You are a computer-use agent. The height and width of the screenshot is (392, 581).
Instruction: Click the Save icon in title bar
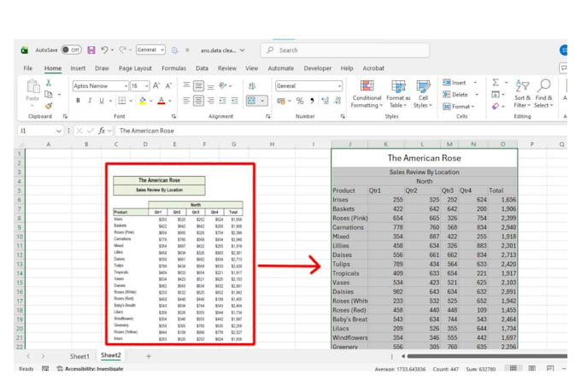pyautogui.click(x=91, y=50)
